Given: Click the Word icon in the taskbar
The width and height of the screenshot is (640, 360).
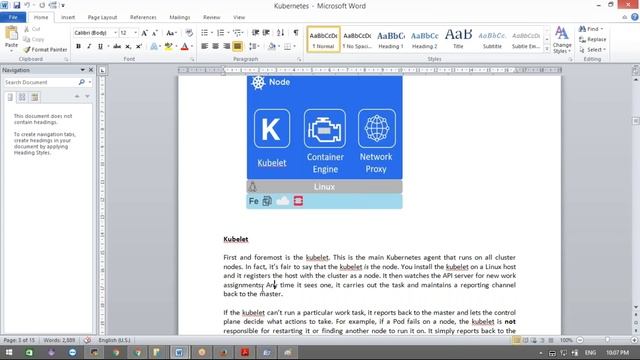Looking at the screenshot, I should click(179, 352).
